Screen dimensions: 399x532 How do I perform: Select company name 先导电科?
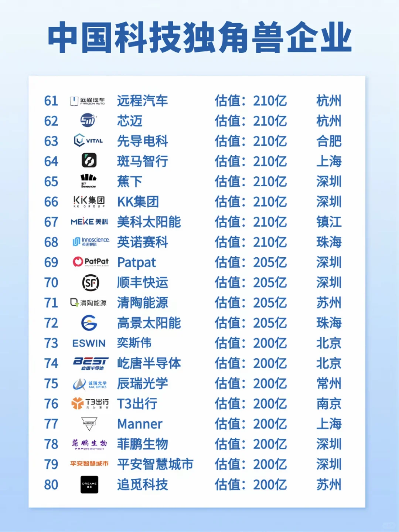click(143, 141)
